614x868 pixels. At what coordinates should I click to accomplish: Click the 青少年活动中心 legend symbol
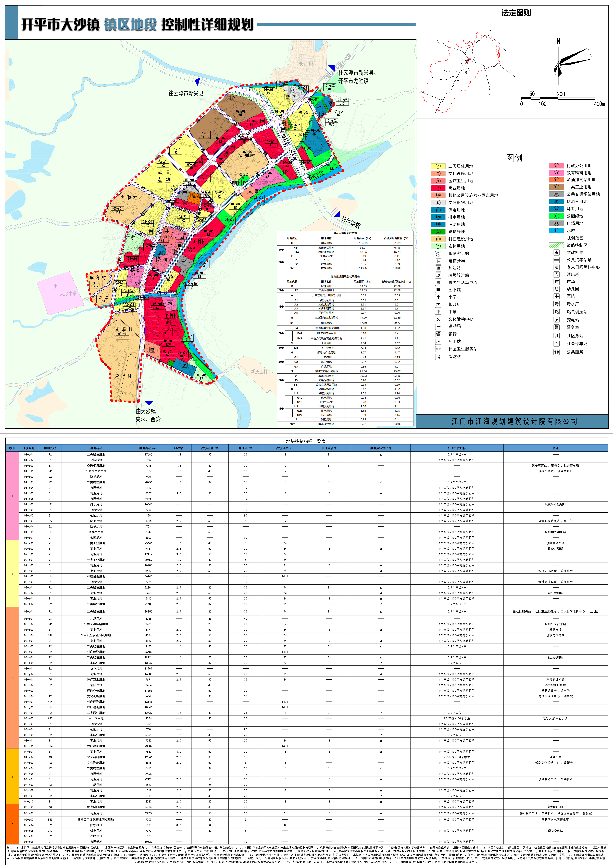[x=438, y=283]
